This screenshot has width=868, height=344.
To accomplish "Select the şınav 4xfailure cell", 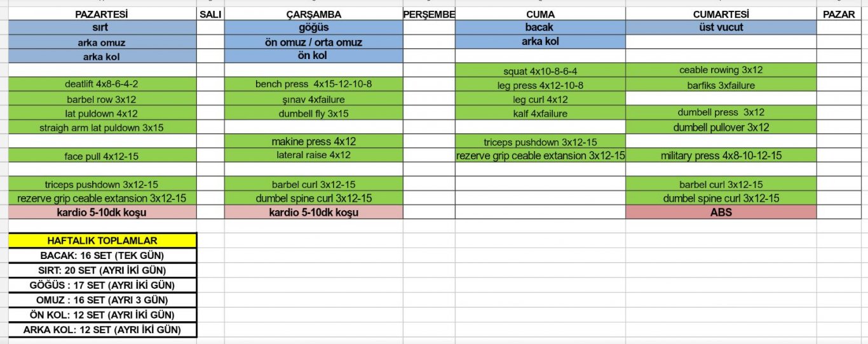I will click(x=314, y=99).
